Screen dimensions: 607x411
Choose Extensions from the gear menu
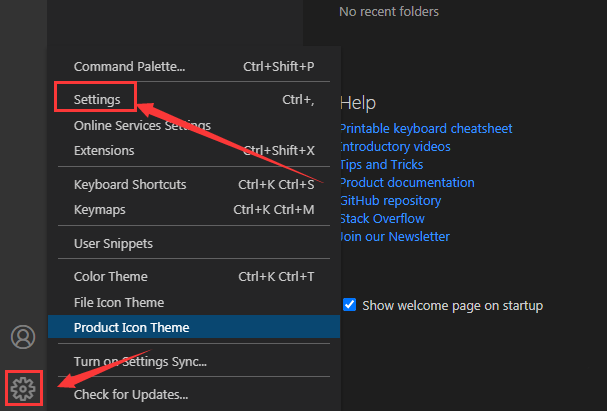104,151
